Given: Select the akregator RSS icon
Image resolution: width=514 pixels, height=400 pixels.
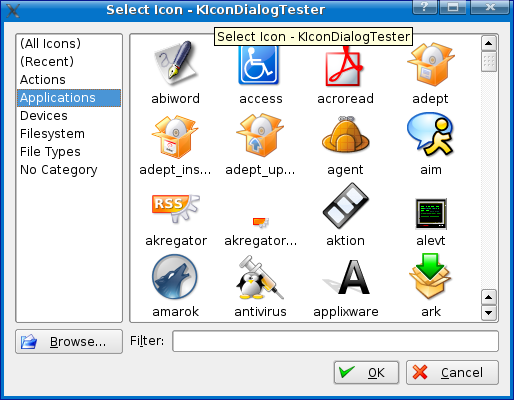Looking at the screenshot, I should click(176, 208).
